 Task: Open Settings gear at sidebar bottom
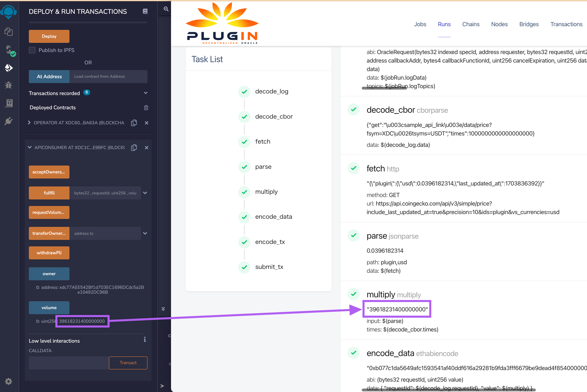[9, 381]
